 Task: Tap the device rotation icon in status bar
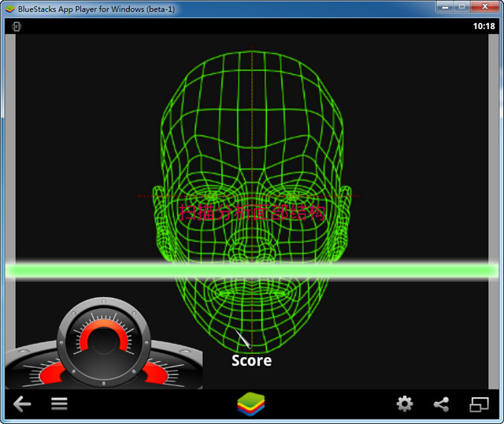17,26
